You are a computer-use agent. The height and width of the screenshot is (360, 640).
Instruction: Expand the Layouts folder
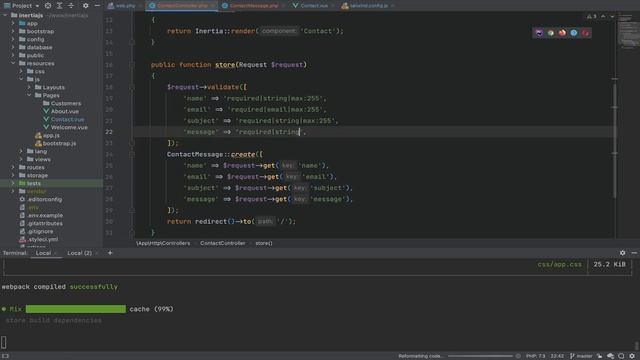[29, 87]
